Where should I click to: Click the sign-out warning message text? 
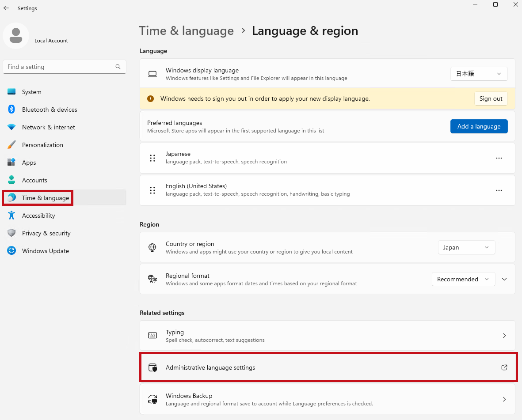(x=265, y=99)
